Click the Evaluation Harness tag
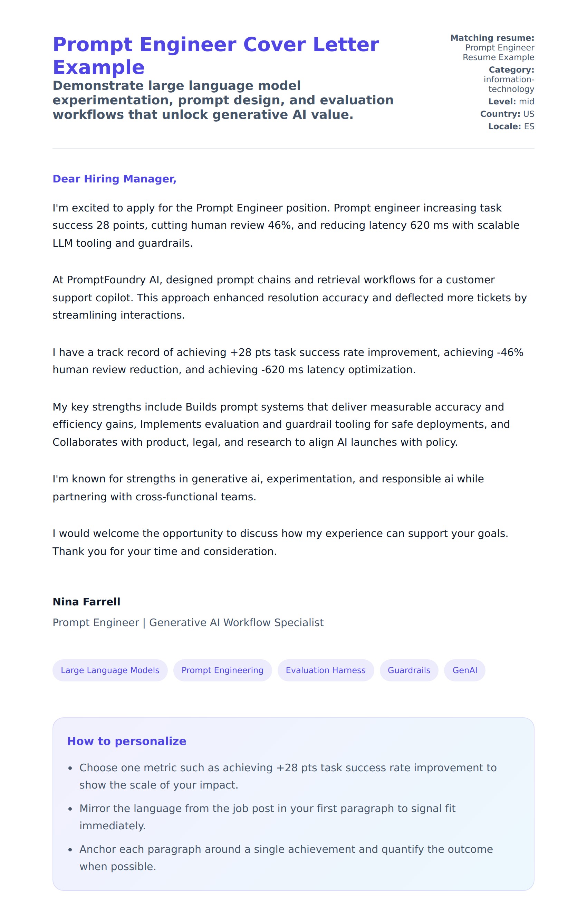This screenshot has height=924, width=587. tap(326, 670)
